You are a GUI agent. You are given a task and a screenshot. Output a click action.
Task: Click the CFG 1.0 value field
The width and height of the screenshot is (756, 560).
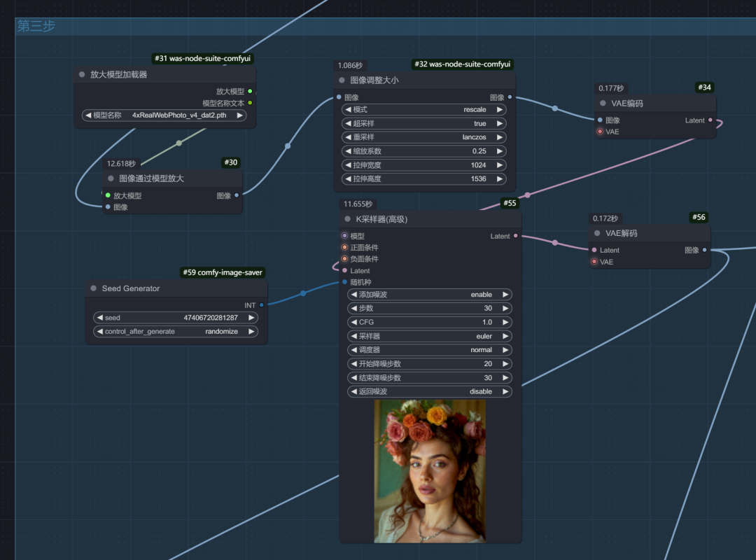pyautogui.click(x=487, y=322)
